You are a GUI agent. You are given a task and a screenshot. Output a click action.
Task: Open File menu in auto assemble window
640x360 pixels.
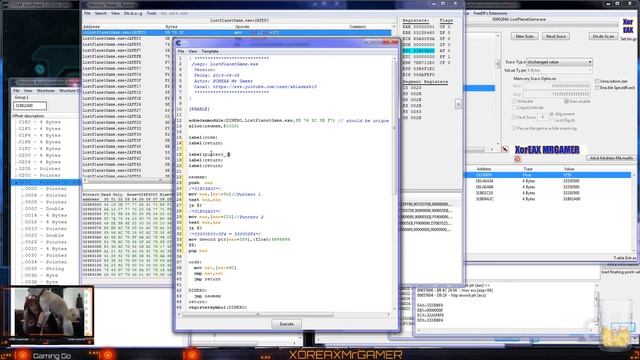pyautogui.click(x=181, y=51)
